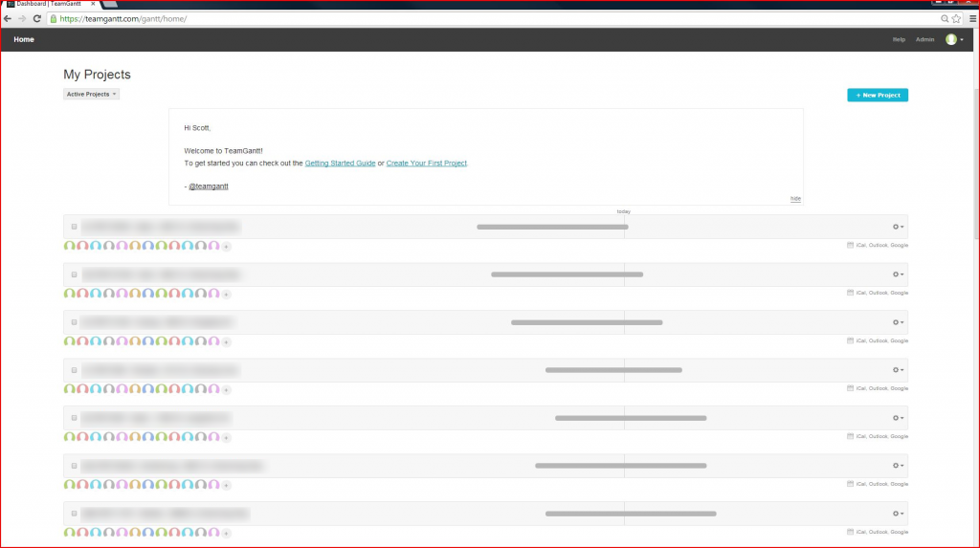The height and width of the screenshot is (548, 980).
Task: Hide the welcome message with the hide link
Action: 795,199
